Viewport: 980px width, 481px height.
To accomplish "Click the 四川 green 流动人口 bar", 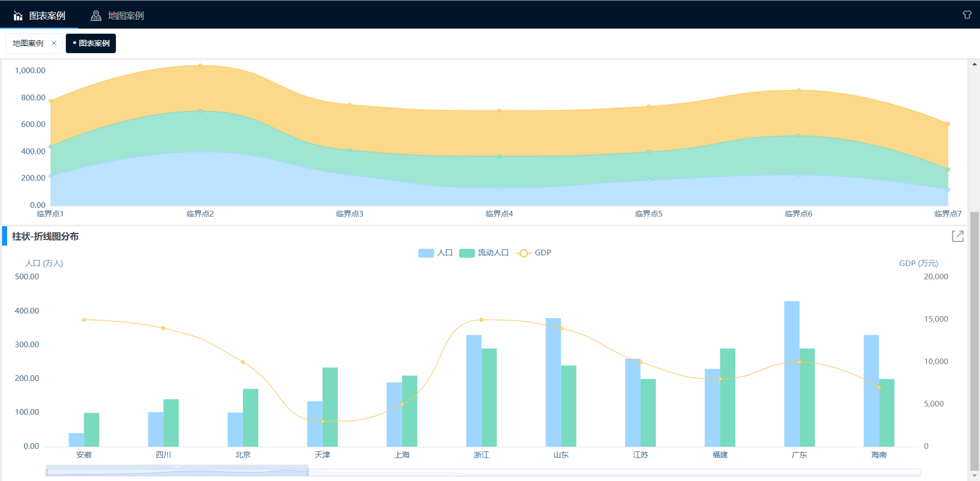I will (x=171, y=423).
